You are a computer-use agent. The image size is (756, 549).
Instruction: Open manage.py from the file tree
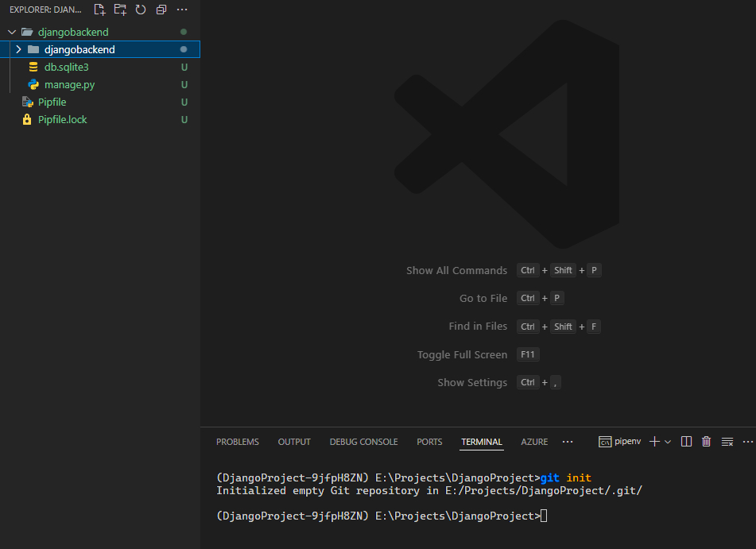pyautogui.click(x=69, y=84)
